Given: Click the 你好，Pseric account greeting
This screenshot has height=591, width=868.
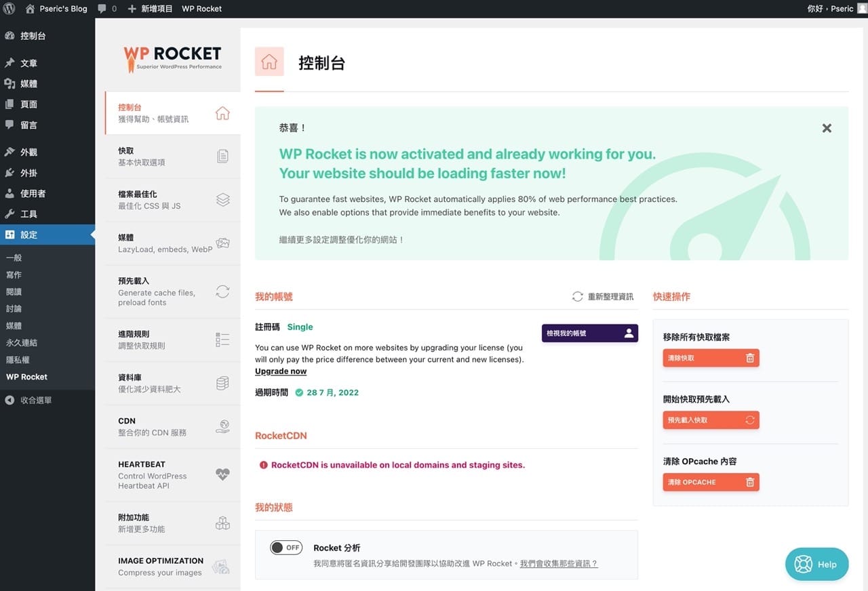Looking at the screenshot, I should click(x=831, y=9).
